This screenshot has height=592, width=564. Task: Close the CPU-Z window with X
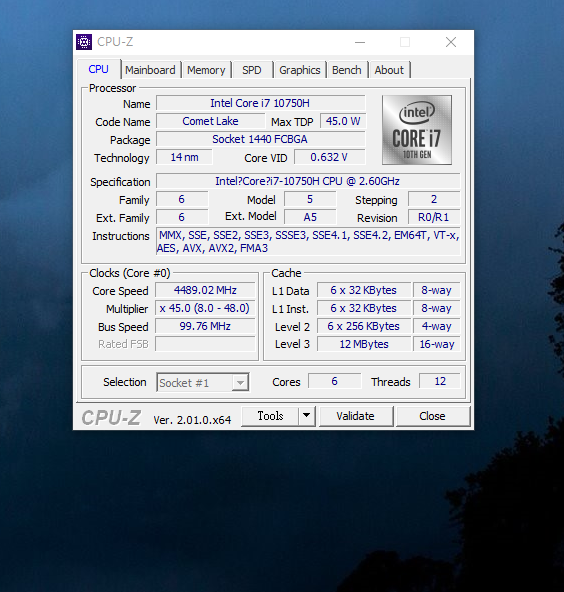pos(451,42)
